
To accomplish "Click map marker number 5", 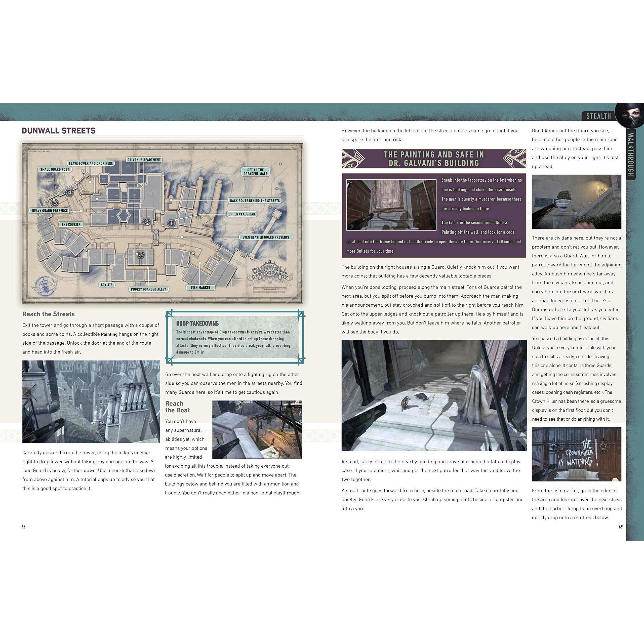I will [x=141, y=254].
